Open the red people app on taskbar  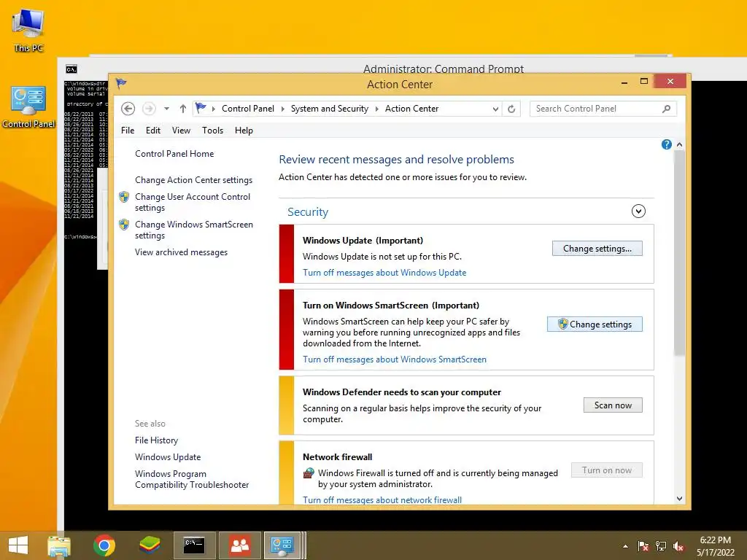coord(240,545)
